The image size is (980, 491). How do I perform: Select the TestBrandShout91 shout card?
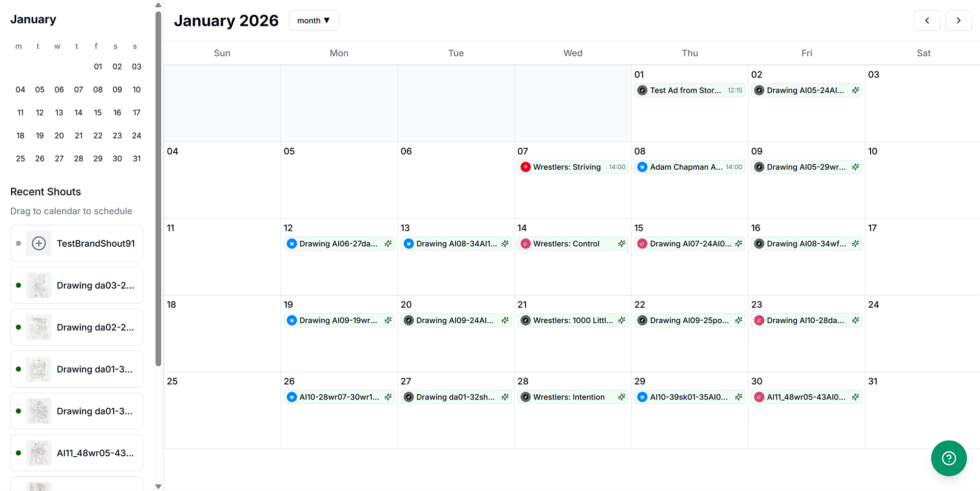point(76,243)
